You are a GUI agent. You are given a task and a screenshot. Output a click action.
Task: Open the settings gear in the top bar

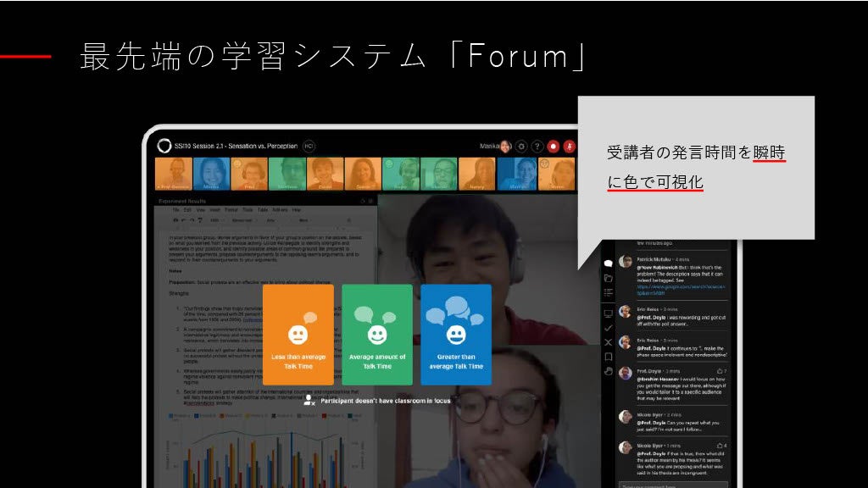[520, 146]
